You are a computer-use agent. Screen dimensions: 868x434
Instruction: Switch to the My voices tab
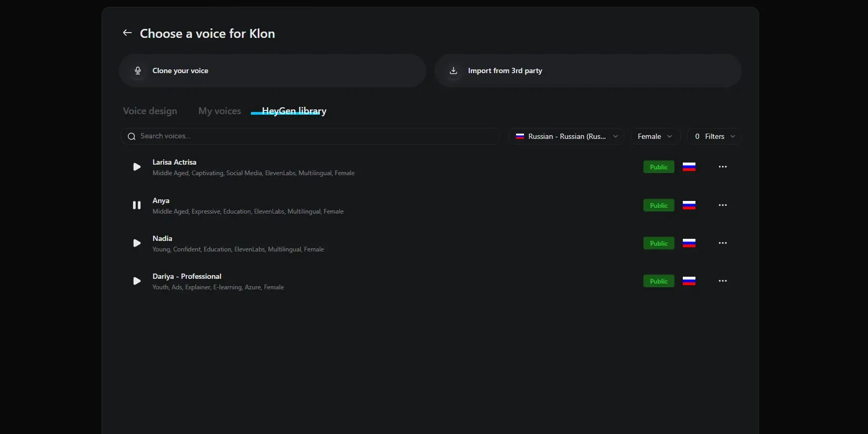pos(219,111)
